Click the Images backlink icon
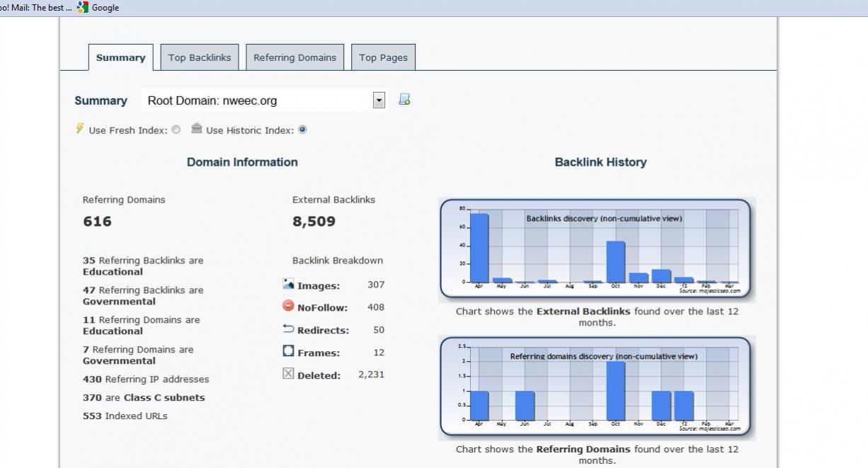This screenshot has width=868, height=468. point(288,285)
